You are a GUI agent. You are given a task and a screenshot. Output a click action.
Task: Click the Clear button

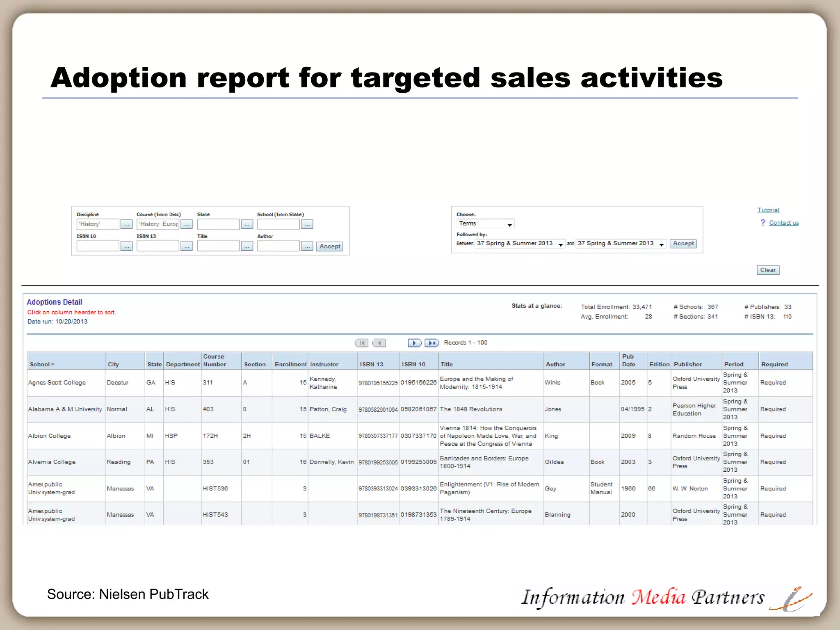[x=768, y=270]
